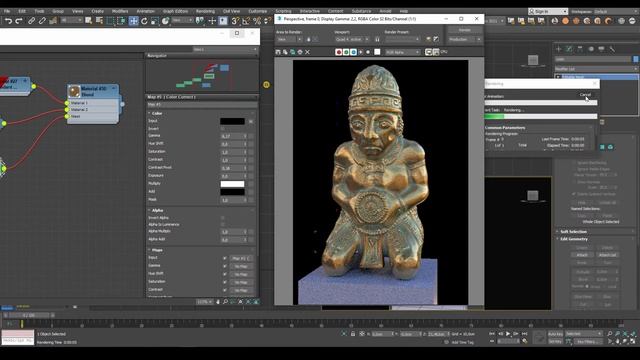Select the Unlink Selection tool
Screen dimensions: 640x360
coord(42,21)
